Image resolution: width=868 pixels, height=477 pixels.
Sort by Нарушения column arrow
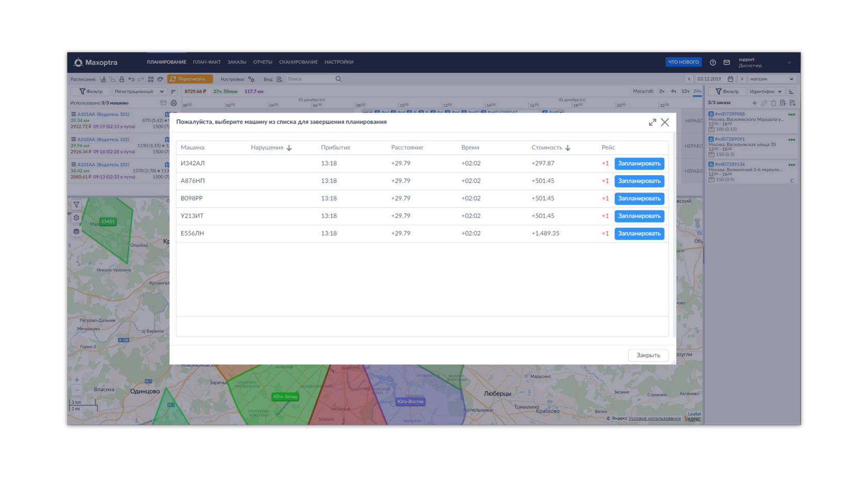pos(289,148)
